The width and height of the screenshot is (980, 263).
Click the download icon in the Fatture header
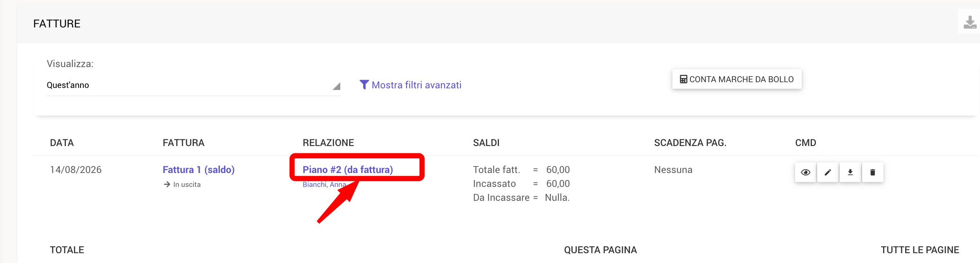point(970,22)
